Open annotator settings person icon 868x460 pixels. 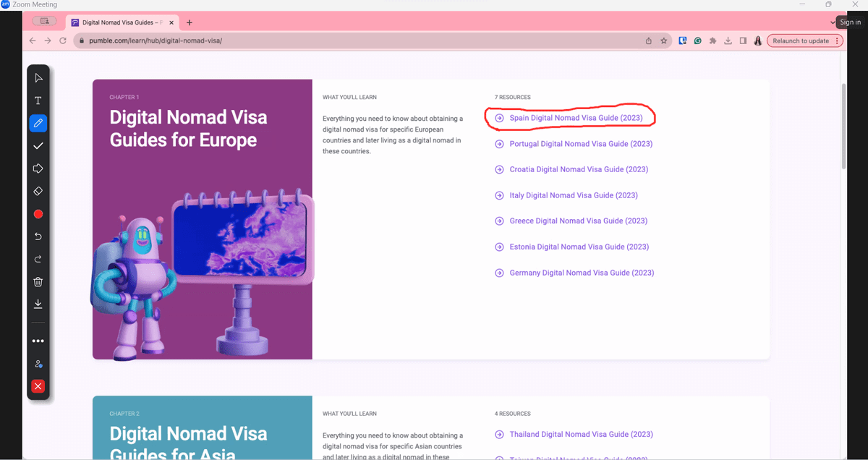point(38,364)
